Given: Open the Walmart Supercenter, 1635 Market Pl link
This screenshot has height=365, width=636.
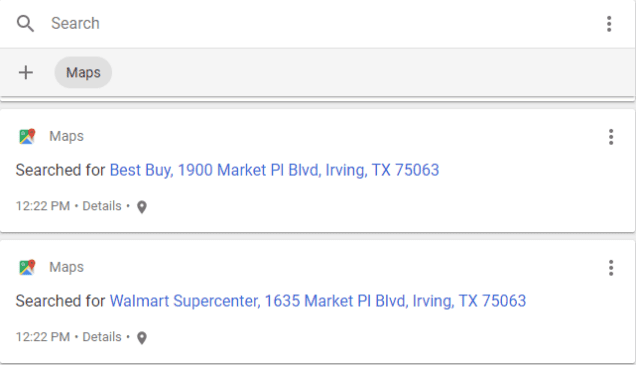Looking at the screenshot, I should (x=318, y=301).
